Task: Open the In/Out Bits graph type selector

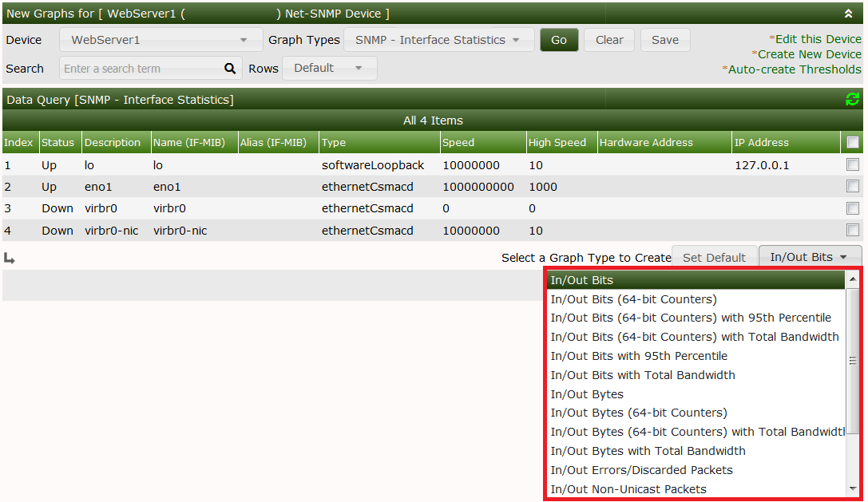Action: point(810,257)
